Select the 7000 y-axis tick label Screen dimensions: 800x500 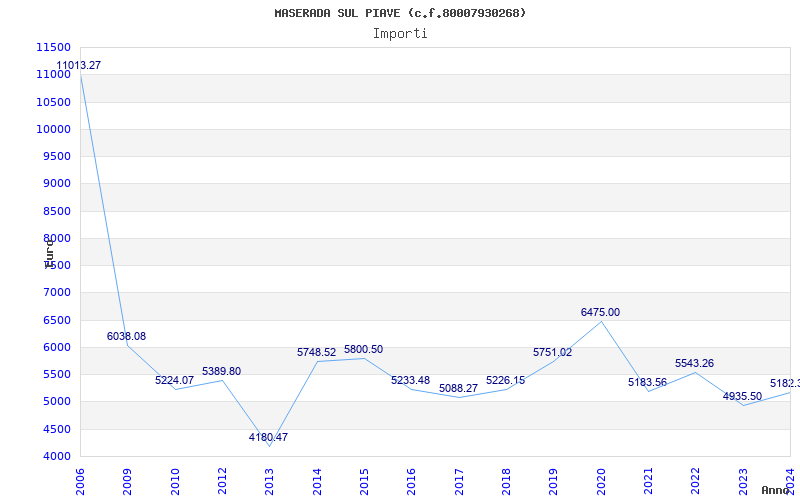pyautogui.click(x=56, y=293)
